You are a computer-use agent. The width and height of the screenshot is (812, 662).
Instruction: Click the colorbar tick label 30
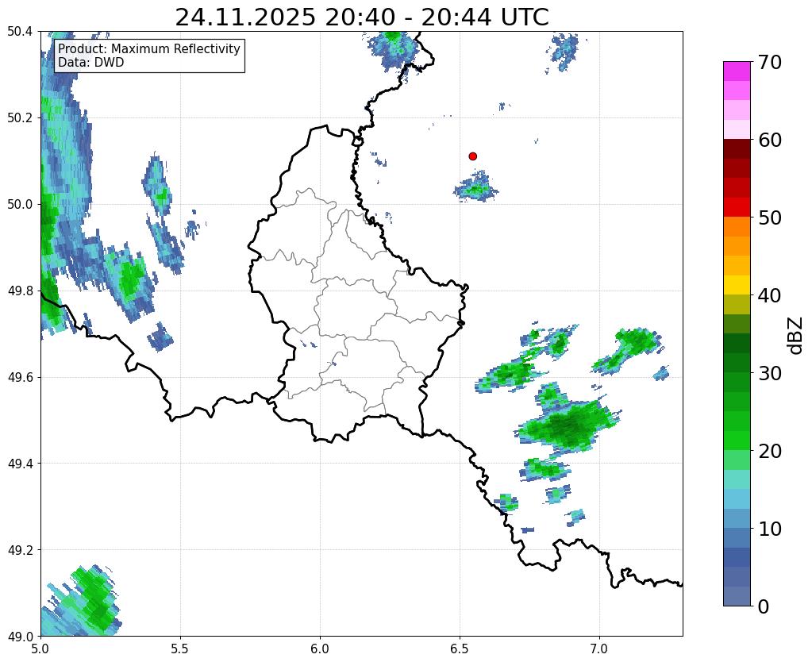(x=769, y=373)
